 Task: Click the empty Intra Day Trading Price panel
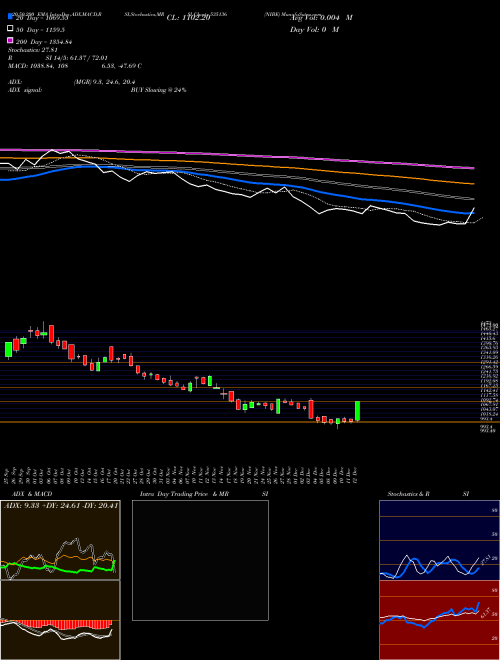(x=200, y=560)
